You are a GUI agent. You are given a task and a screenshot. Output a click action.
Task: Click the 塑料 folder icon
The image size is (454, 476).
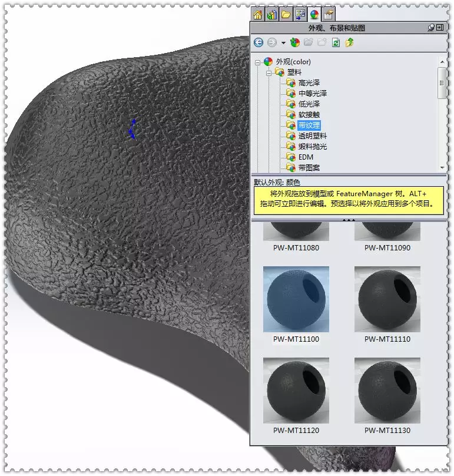coord(280,72)
